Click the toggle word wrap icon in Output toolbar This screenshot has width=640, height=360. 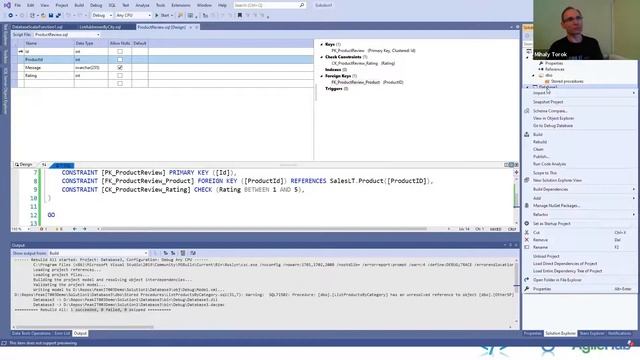(193, 253)
